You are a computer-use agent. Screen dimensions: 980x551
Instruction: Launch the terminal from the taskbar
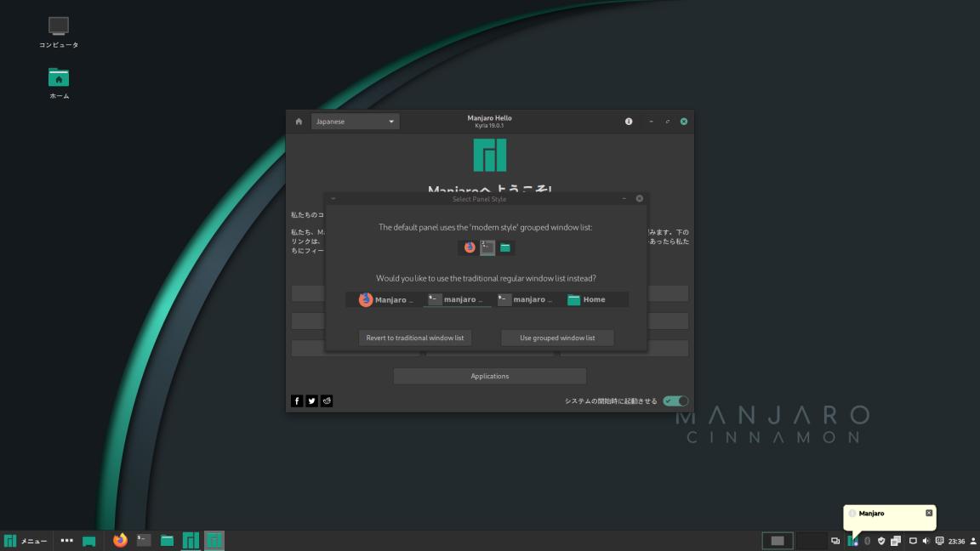142,540
